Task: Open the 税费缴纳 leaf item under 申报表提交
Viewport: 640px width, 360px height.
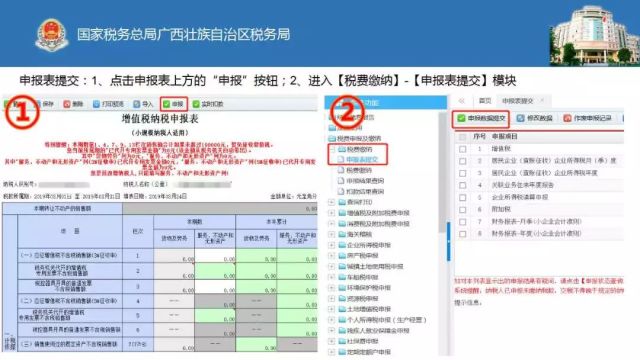Action: pyautogui.click(x=359, y=170)
